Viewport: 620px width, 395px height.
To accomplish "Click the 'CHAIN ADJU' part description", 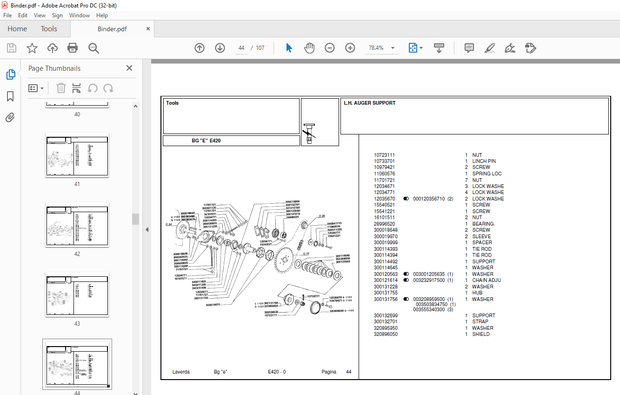I will [486, 280].
